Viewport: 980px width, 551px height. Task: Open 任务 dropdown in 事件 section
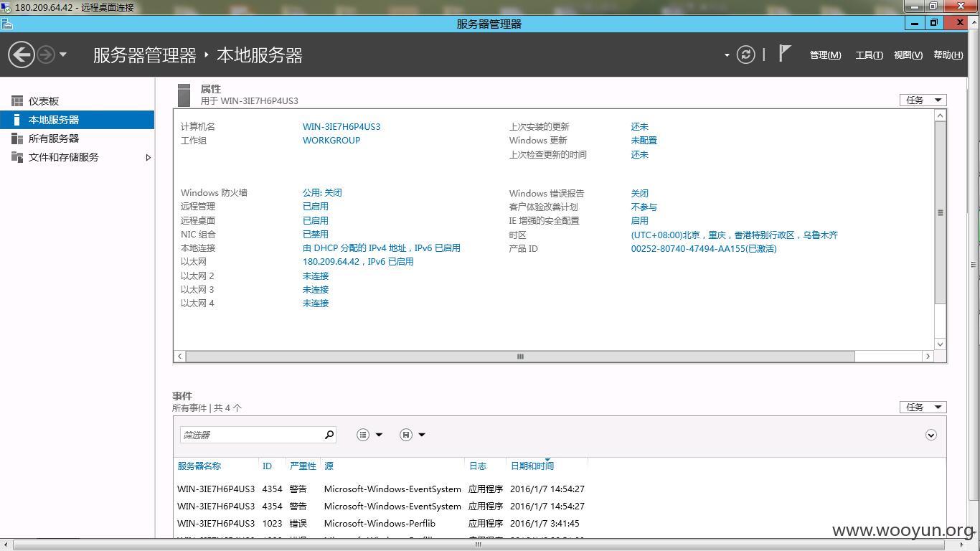click(x=923, y=407)
